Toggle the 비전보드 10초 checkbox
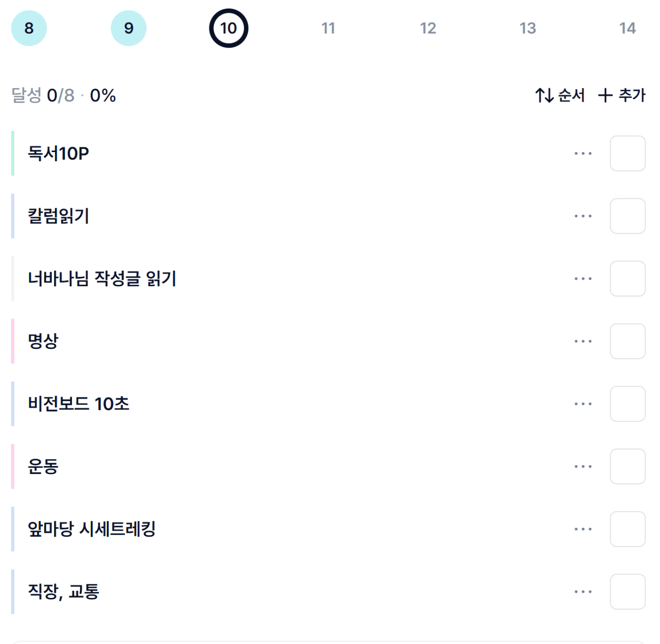The height and width of the screenshot is (644, 660). click(628, 404)
